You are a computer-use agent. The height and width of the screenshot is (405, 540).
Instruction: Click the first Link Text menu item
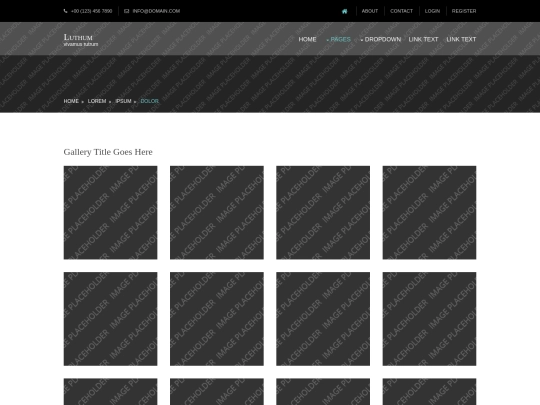coord(423,39)
